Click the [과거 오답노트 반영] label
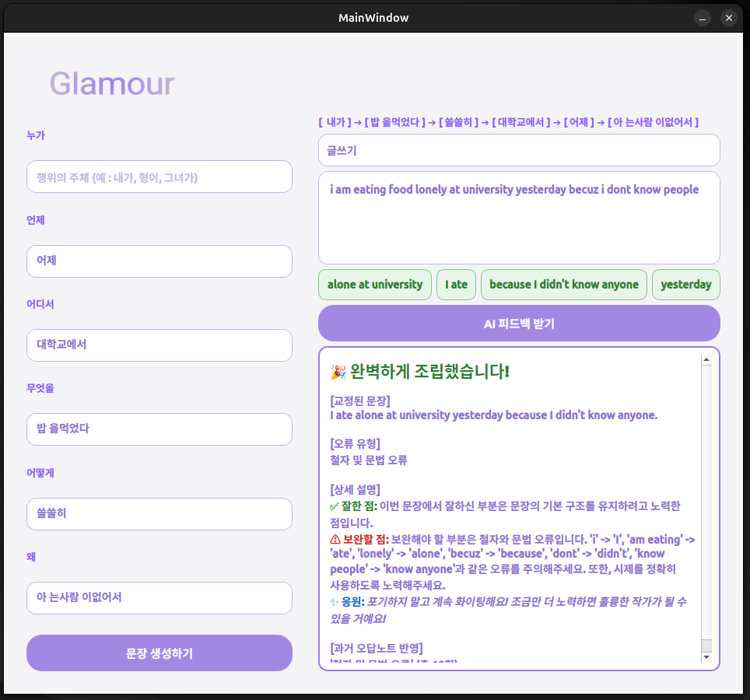Screen dimensions: 750x700 click(377, 649)
